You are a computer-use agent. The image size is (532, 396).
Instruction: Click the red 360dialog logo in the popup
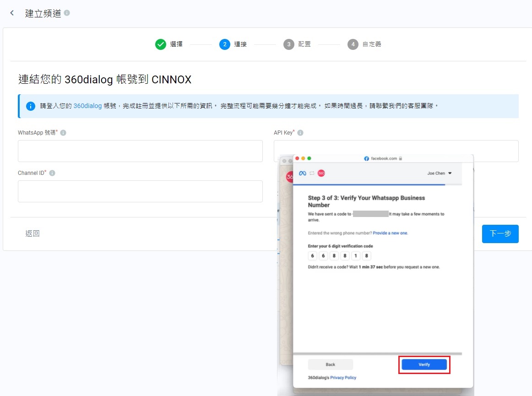(x=321, y=173)
